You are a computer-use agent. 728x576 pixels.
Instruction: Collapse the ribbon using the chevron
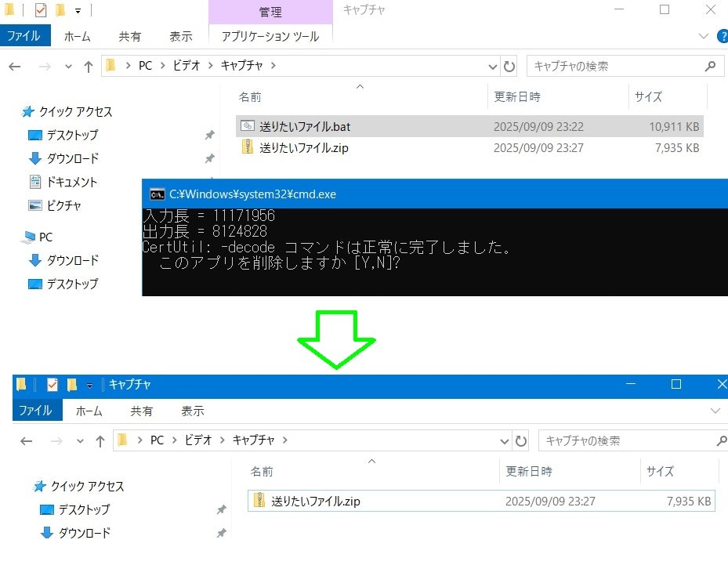coord(703,36)
